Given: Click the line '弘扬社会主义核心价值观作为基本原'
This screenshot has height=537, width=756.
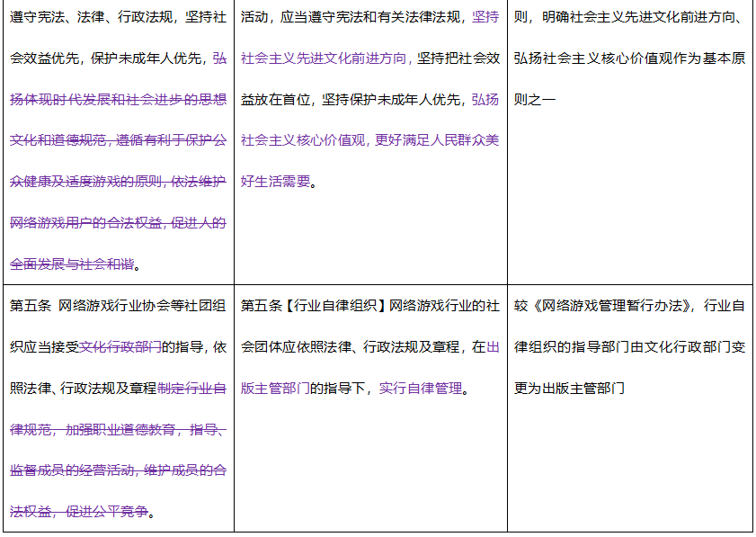Looking at the screenshot, I should (x=629, y=58).
